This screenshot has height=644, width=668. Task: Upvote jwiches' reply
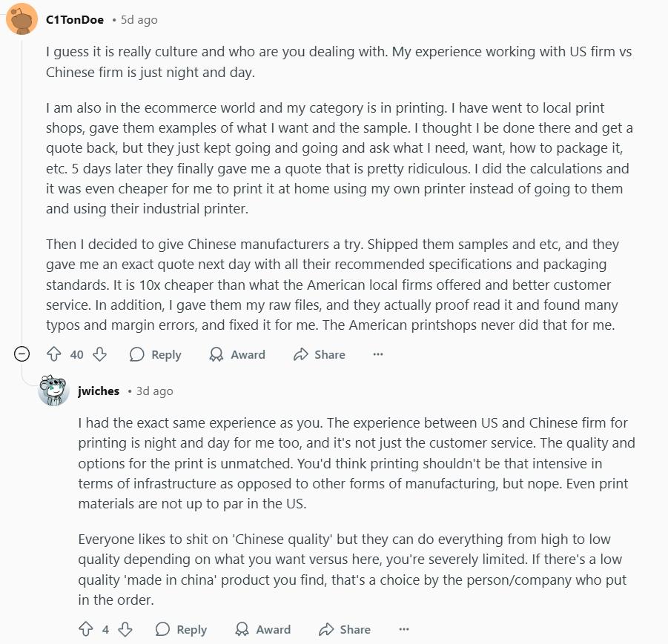pos(86,629)
